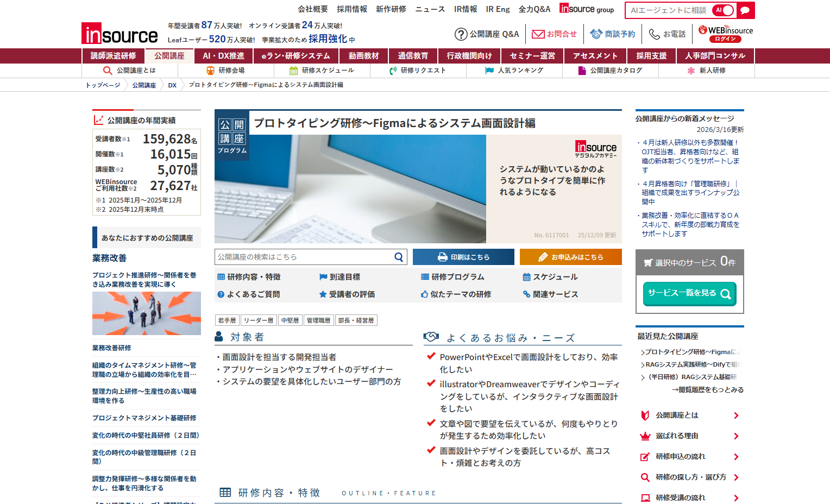Click the calendar icon for 研修スケジュール
The image size is (830, 504).
(x=294, y=71)
